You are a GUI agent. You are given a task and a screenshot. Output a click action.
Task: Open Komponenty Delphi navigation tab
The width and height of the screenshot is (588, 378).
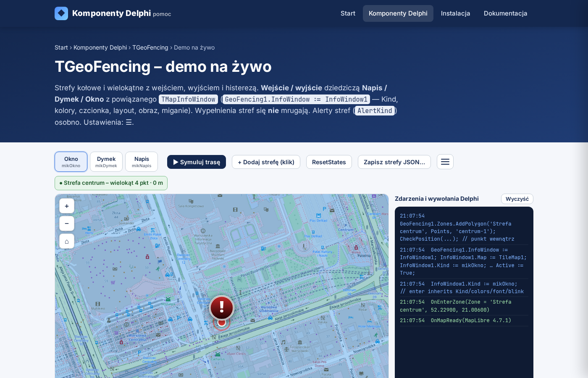click(x=398, y=13)
